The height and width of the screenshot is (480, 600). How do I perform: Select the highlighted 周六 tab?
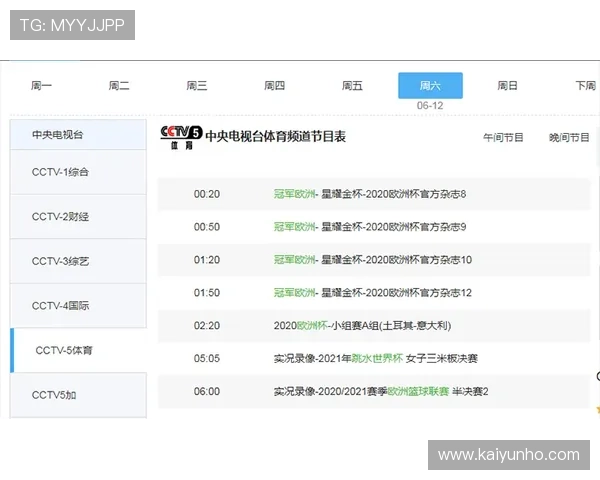click(x=430, y=85)
